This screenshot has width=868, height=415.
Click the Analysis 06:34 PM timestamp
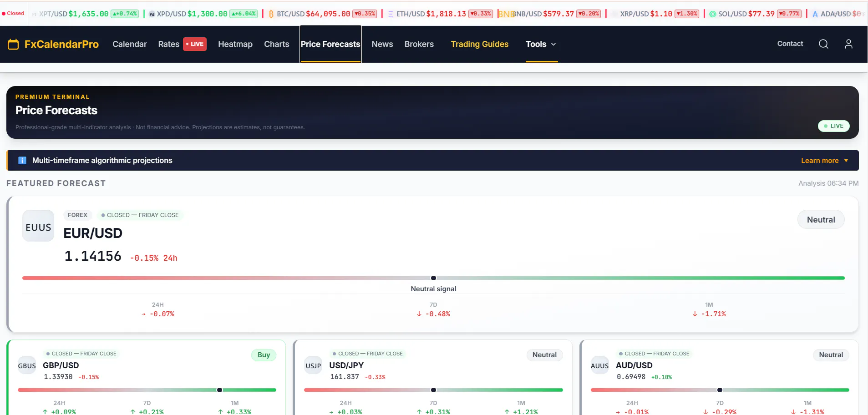tap(828, 183)
